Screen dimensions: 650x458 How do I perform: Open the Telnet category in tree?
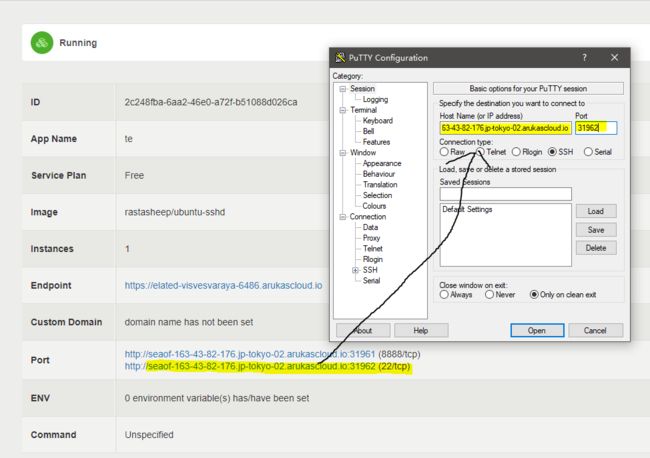(x=373, y=249)
